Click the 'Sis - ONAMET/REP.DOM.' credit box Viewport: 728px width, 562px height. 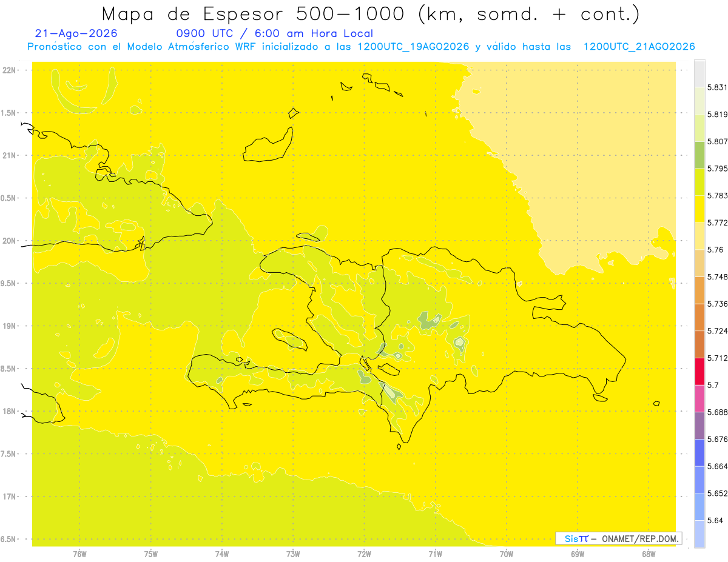pyautogui.click(x=619, y=538)
